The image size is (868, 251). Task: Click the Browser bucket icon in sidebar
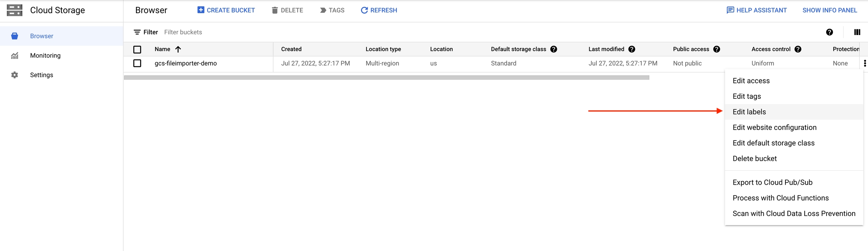coord(15,36)
